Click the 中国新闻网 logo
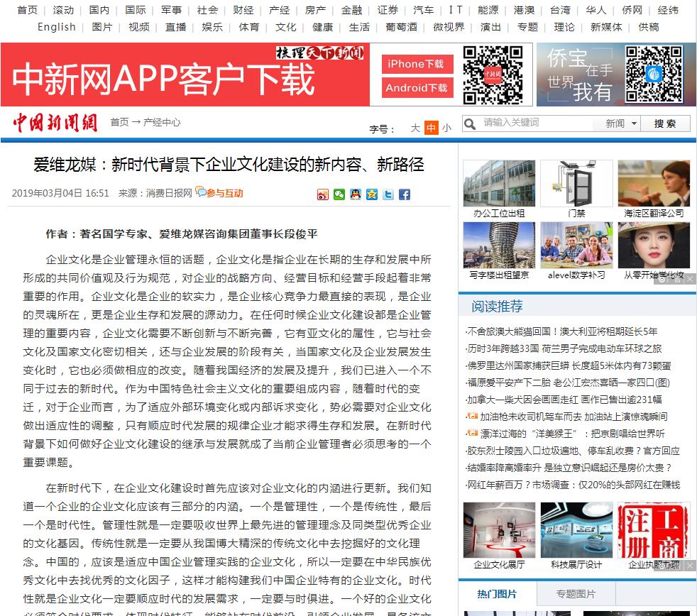Image resolution: width=697 pixels, height=616 pixels. pyautogui.click(x=55, y=123)
